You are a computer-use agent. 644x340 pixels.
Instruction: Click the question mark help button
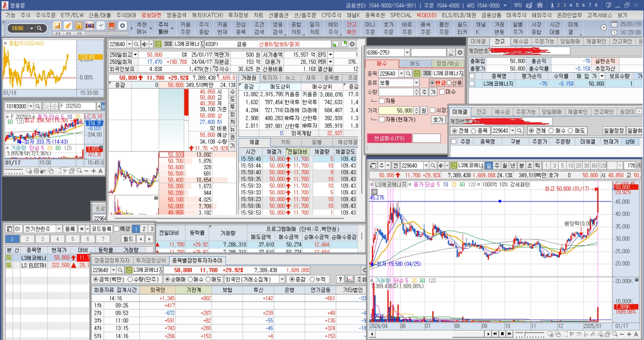[x=340, y=279]
